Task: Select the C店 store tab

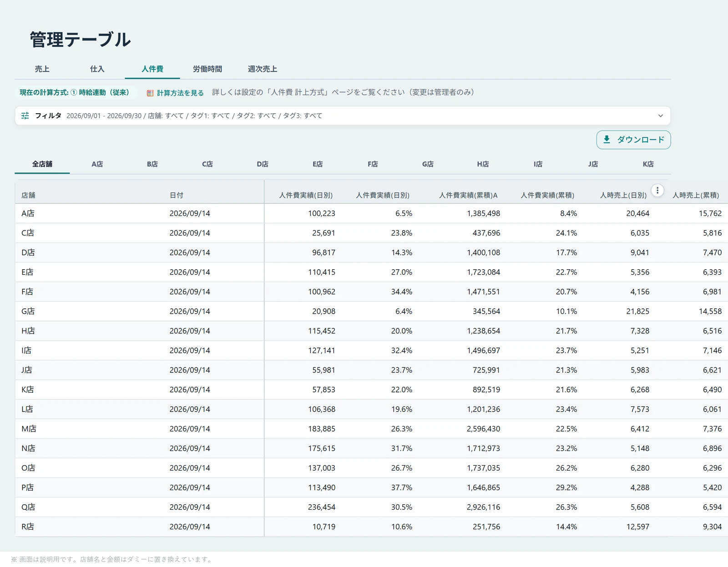Action: [207, 164]
